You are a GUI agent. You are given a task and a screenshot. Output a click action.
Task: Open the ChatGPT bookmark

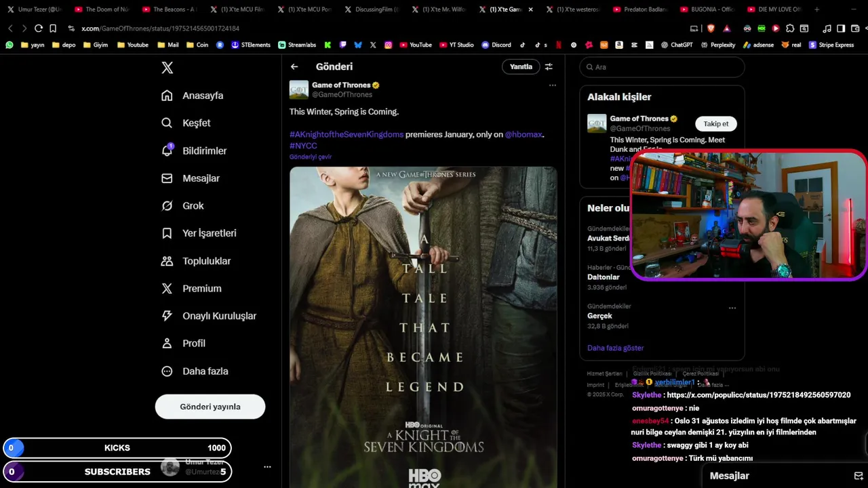click(x=676, y=45)
